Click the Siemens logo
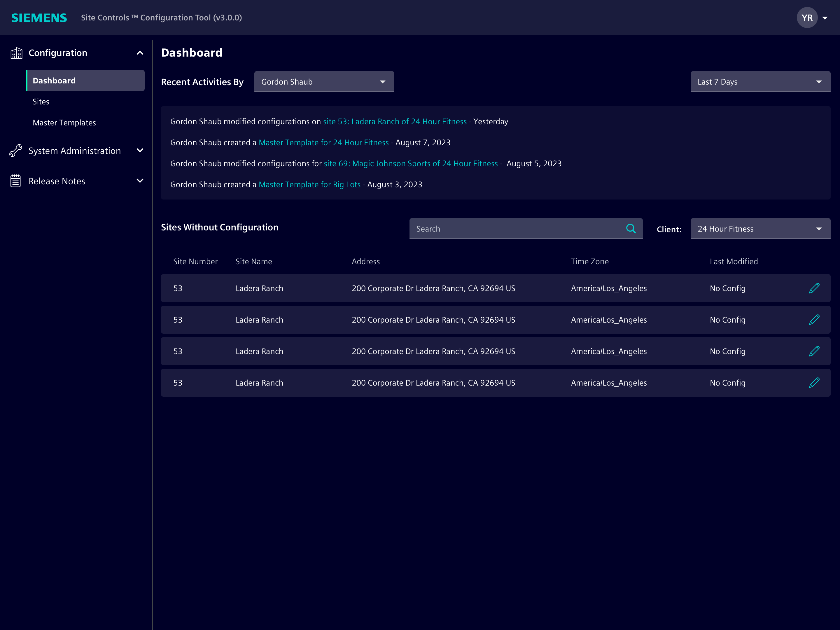This screenshot has height=630, width=840. tap(39, 18)
